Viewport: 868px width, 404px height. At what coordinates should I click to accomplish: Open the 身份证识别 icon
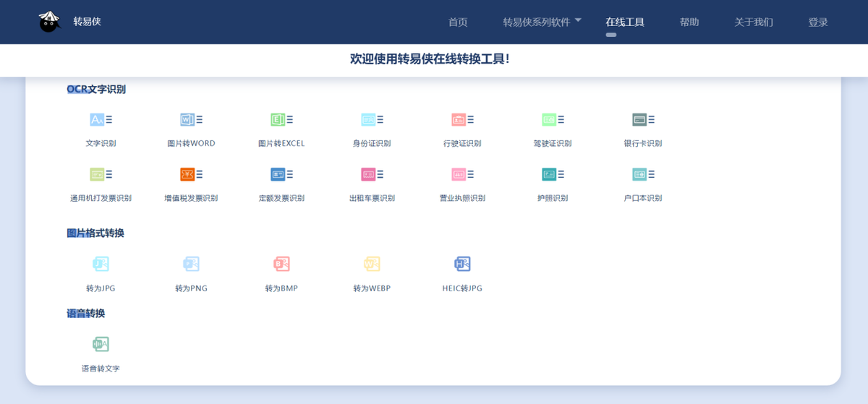[x=372, y=120]
